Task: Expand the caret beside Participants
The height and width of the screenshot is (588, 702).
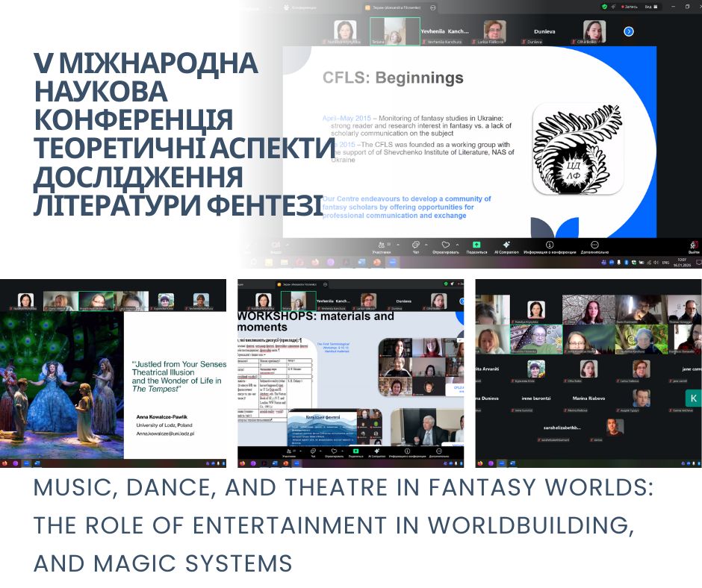Action: coord(397,244)
